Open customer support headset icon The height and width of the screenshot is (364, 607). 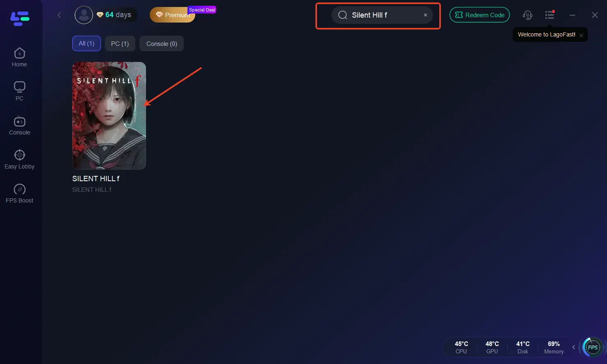click(527, 15)
